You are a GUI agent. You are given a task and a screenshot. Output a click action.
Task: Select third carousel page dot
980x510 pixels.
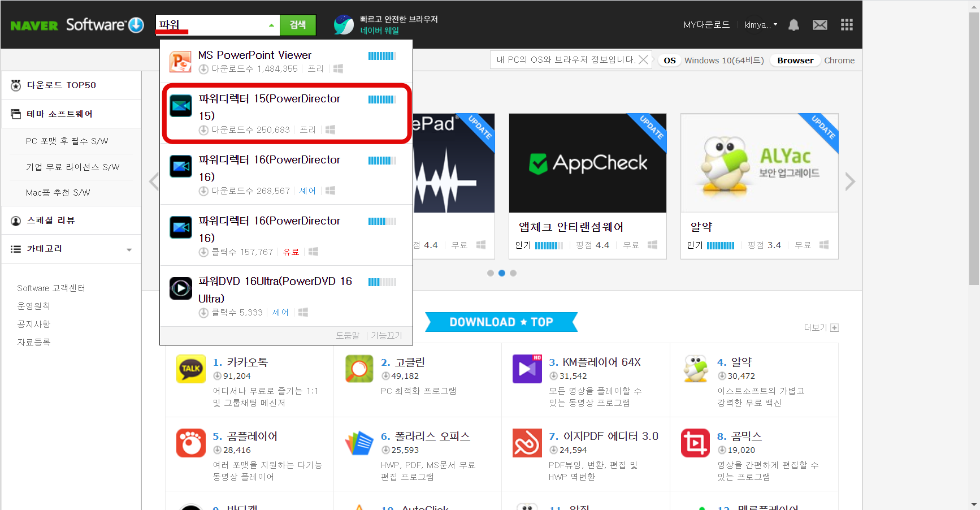[513, 273]
